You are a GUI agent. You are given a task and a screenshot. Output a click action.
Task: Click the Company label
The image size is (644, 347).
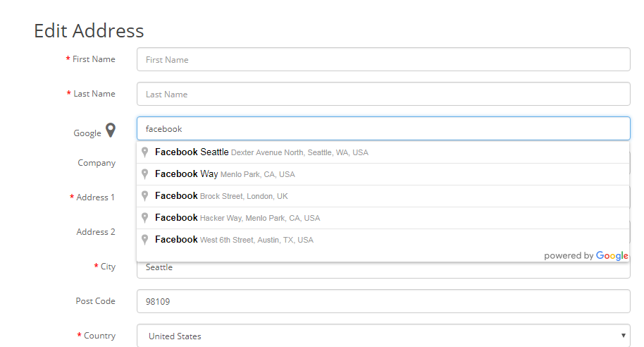point(97,163)
